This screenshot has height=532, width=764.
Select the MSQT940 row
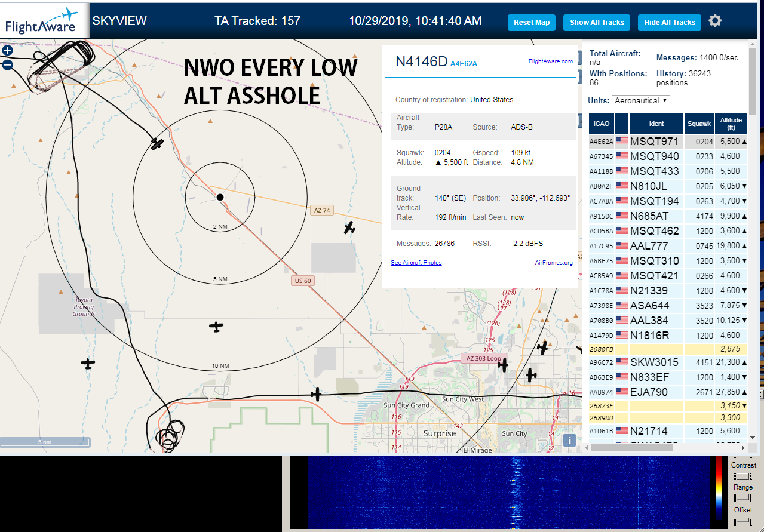pyautogui.click(x=668, y=156)
